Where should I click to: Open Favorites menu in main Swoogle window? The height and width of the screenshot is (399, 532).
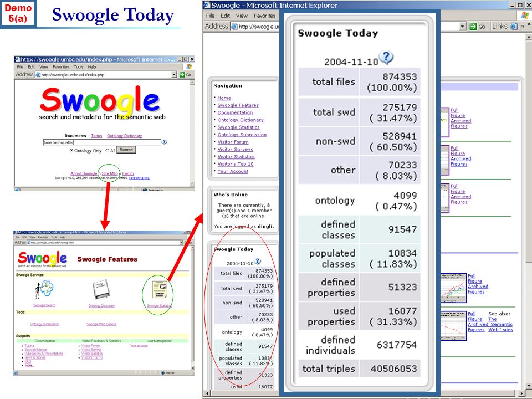pos(265,16)
